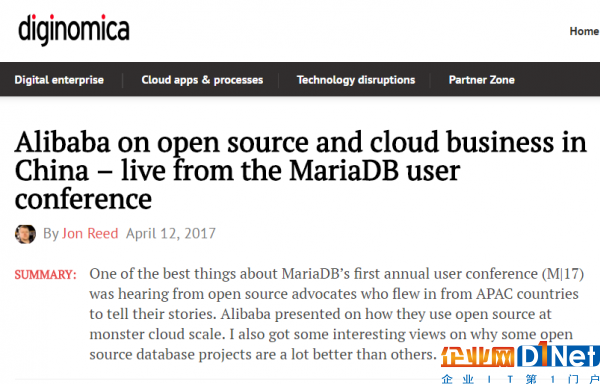Click the red SUMMARY label

pyautogui.click(x=46, y=275)
